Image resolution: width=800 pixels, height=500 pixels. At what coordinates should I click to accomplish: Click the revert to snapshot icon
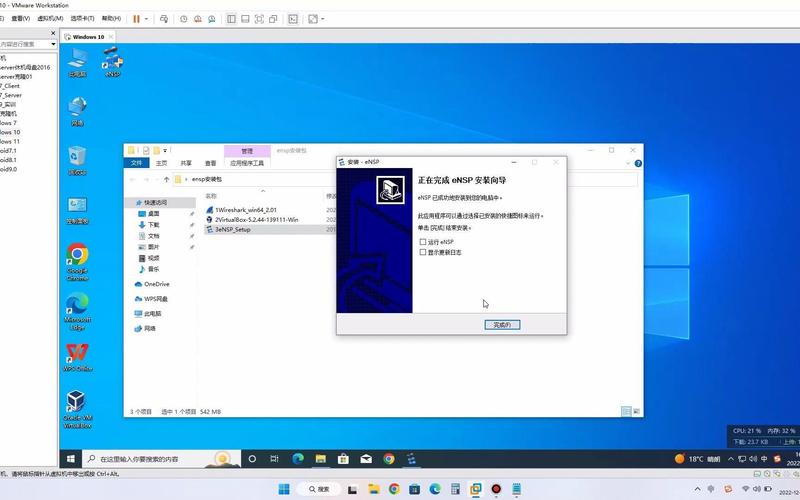click(x=197, y=19)
